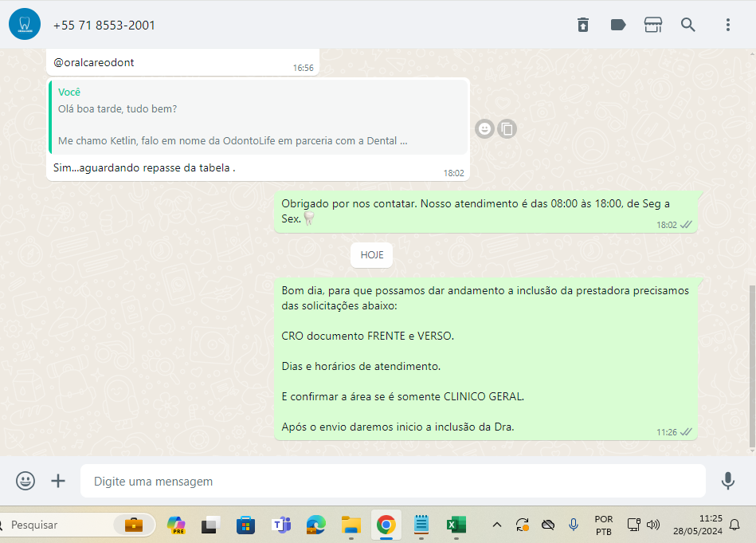Click the 'Dias e horários de atendimento' line
Image resolution: width=756 pixels, height=543 pixels.
coord(361,366)
